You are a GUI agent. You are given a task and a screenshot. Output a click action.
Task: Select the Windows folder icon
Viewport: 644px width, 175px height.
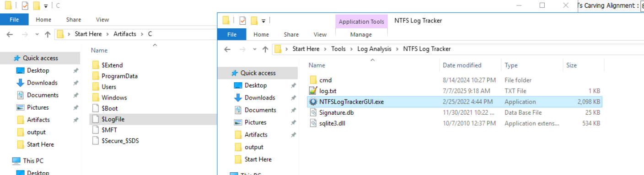(95, 97)
